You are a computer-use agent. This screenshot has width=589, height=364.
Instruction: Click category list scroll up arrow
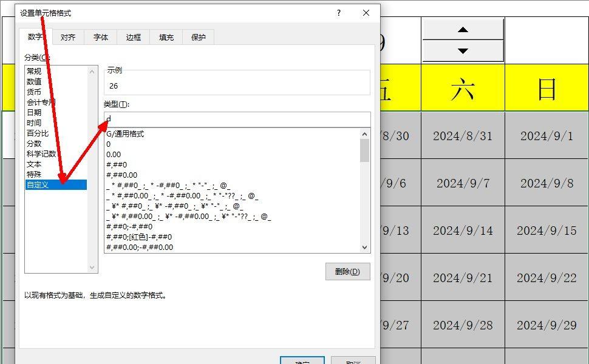pyautogui.click(x=92, y=72)
